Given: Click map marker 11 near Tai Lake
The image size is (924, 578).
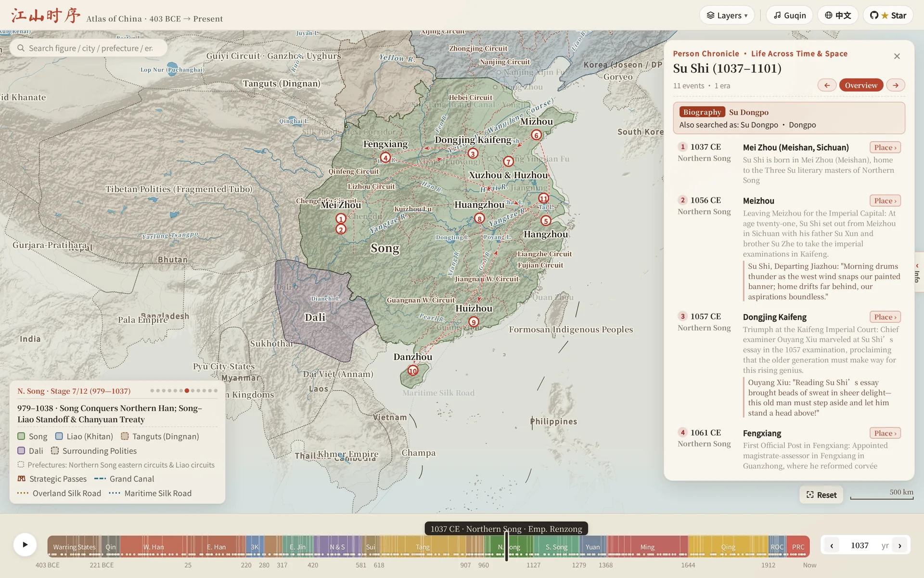Looking at the screenshot, I should coord(543,198).
